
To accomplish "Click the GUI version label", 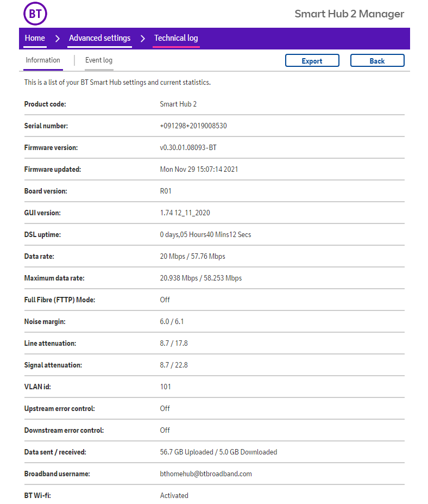I will 42,213.
